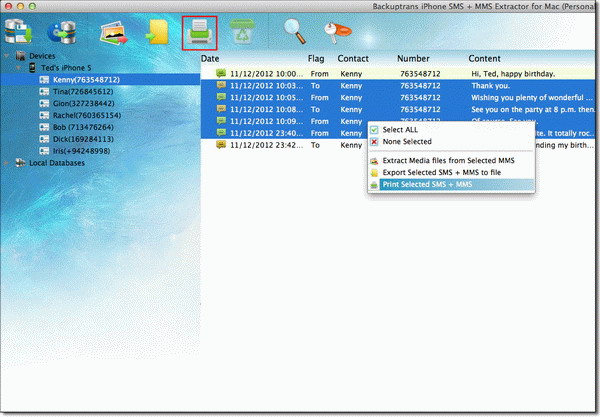Image resolution: width=600 pixels, height=417 pixels.
Task: Click message icon on 10:05 row
Action: click(221, 97)
